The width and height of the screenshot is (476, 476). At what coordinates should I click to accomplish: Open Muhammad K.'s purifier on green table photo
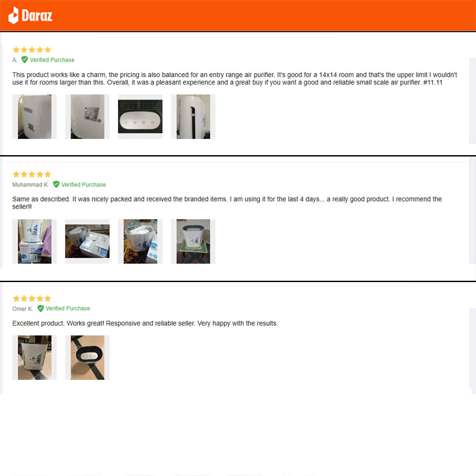pos(193,242)
